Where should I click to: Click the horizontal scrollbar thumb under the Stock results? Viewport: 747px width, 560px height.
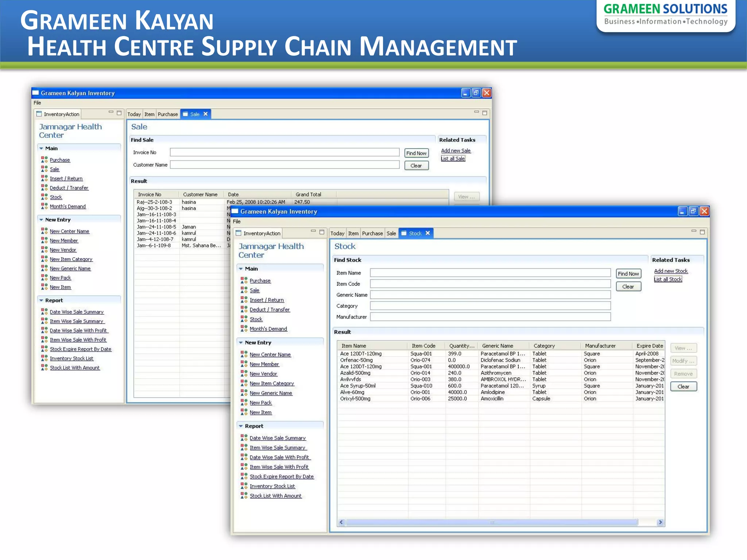492,522
